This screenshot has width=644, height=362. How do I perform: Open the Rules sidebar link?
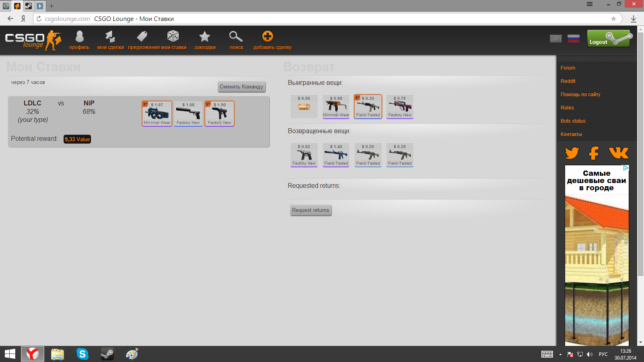567,108
